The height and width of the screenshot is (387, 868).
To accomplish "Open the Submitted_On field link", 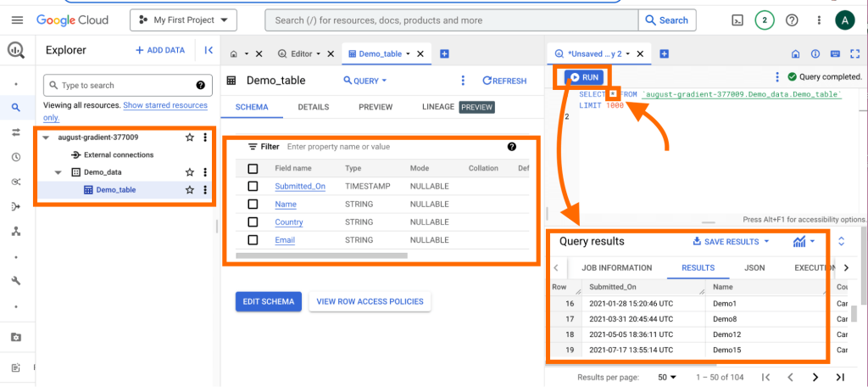I will tap(300, 187).
